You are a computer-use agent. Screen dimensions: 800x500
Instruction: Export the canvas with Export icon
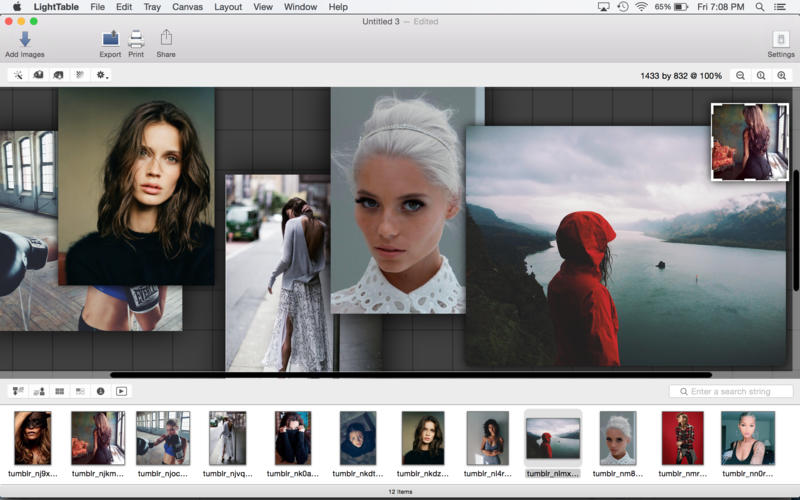tap(110, 40)
